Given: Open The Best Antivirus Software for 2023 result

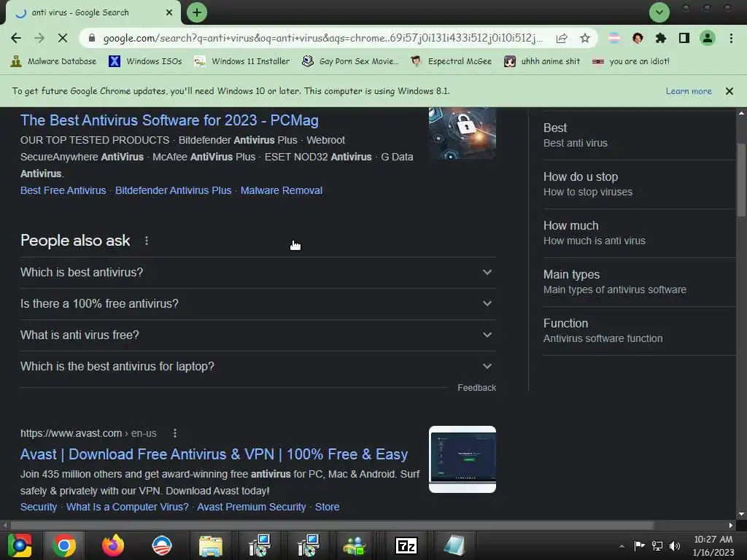Looking at the screenshot, I should (169, 120).
